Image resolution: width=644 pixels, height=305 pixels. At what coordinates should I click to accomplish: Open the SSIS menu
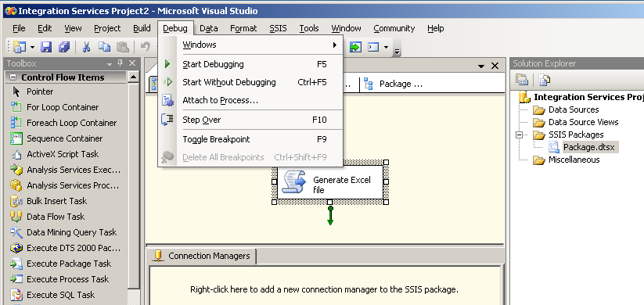(278, 28)
